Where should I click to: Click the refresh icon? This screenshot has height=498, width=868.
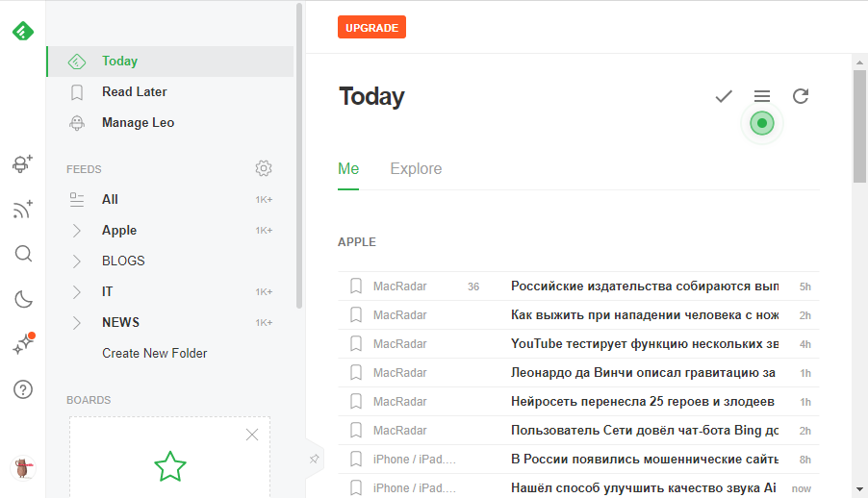point(801,96)
